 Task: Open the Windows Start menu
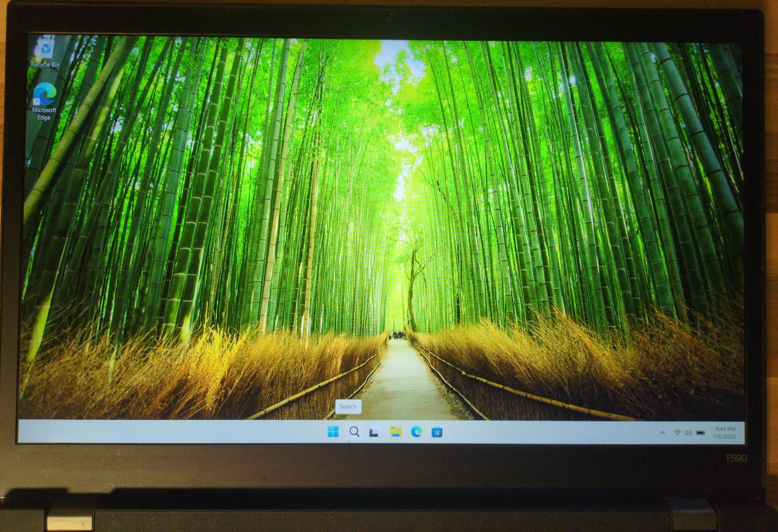333,432
